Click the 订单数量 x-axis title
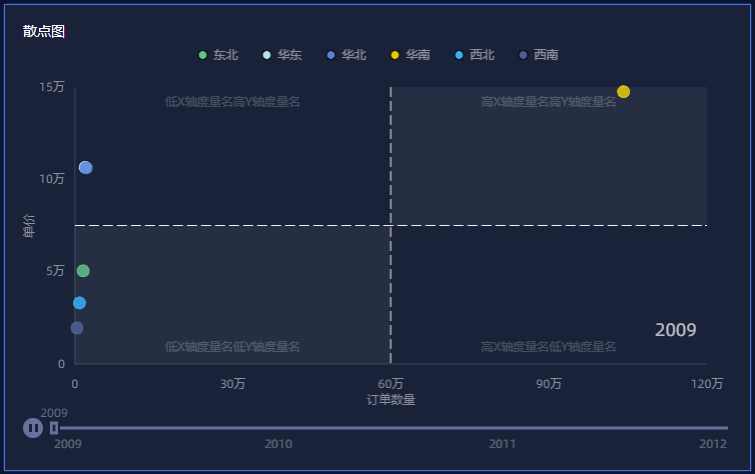This screenshot has height=474, width=755. point(391,399)
